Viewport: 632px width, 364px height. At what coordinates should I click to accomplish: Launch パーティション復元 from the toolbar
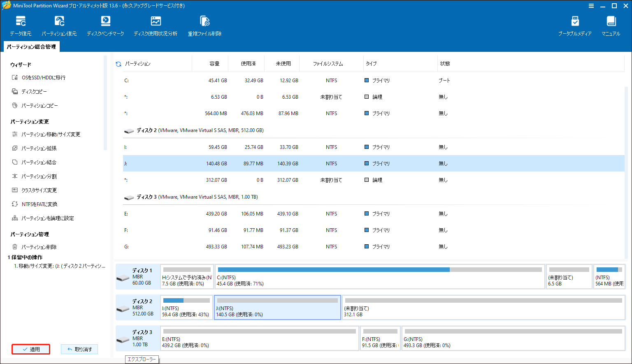(x=59, y=26)
